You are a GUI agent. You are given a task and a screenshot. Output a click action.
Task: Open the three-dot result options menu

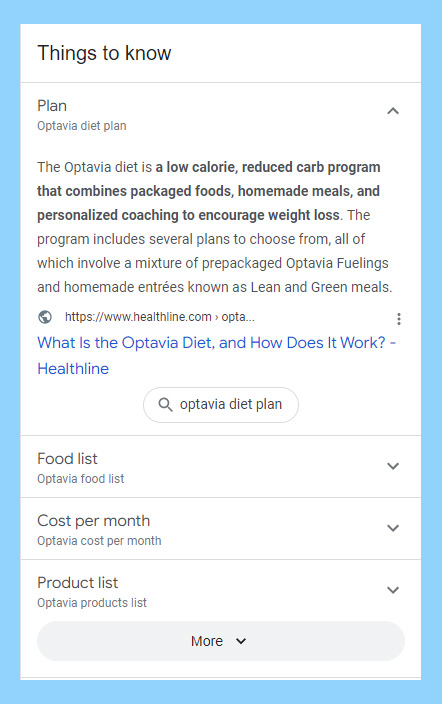click(398, 319)
